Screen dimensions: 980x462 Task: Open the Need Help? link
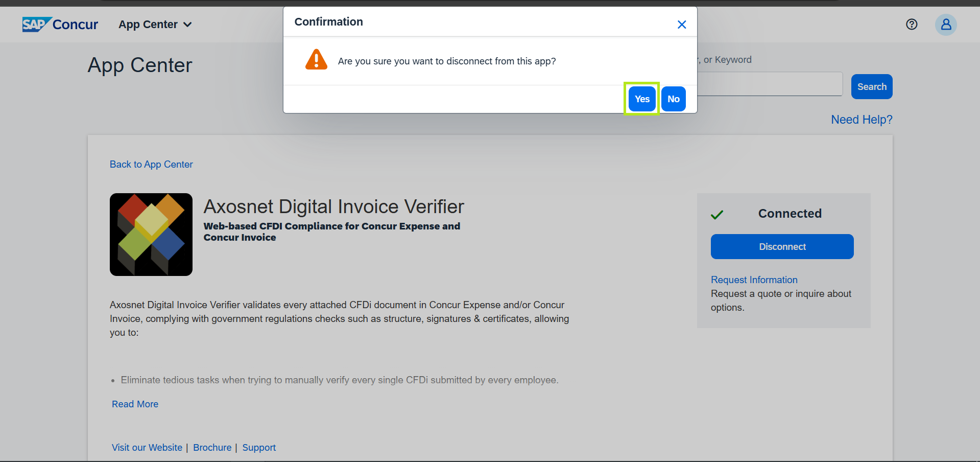pos(861,120)
